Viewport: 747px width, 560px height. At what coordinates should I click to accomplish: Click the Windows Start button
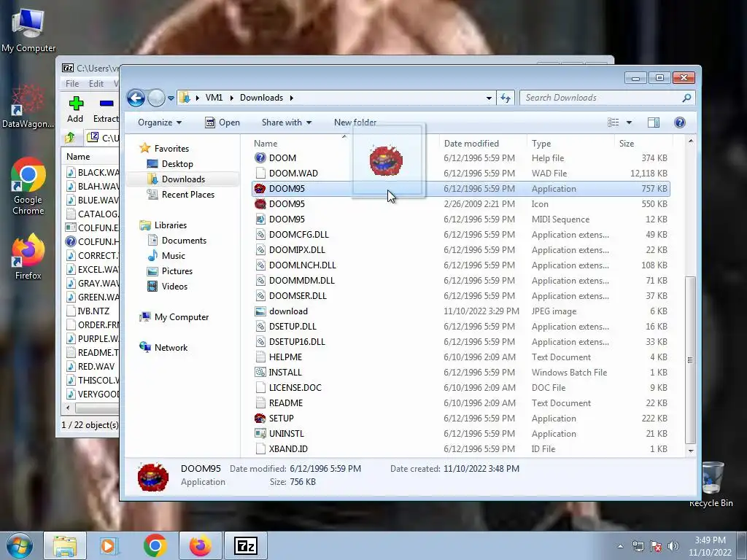pyautogui.click(x=19, y=545)
